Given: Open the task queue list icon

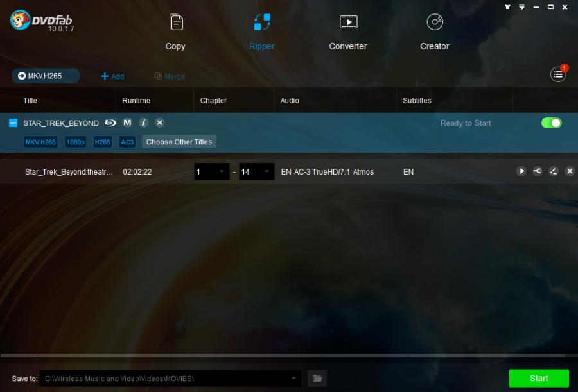Looking at the screenshot, I should click(558, 74).
